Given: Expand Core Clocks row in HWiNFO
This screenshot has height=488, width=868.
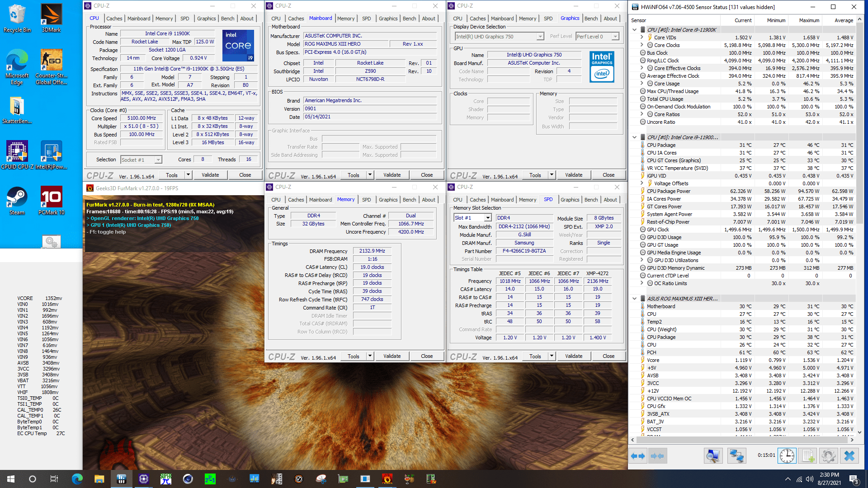Looking at the screenshot, I should pos(642,45).
